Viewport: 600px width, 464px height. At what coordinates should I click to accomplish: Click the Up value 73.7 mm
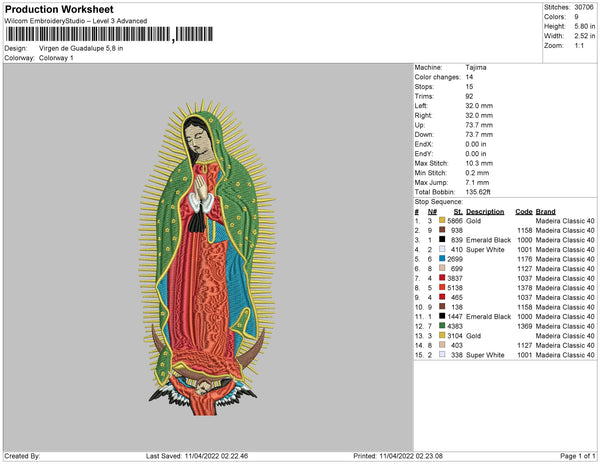(479, 125)
